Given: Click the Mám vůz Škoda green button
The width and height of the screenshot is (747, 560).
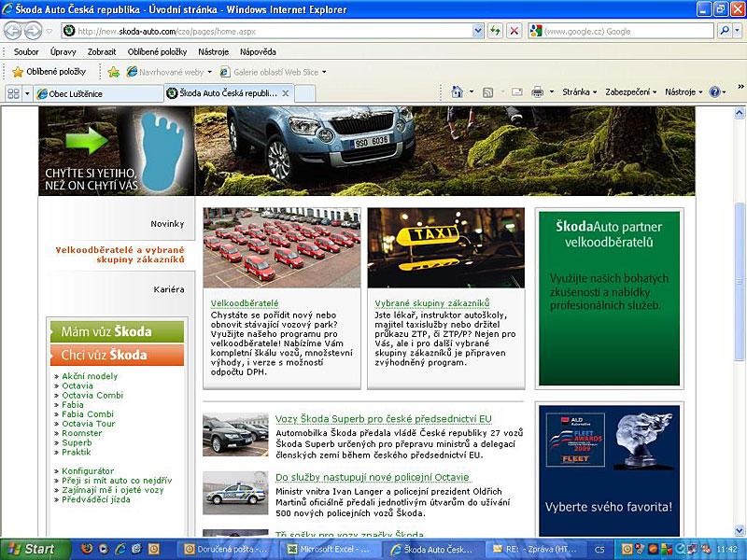Looking at the screenshot, I should tap(118, 331).
